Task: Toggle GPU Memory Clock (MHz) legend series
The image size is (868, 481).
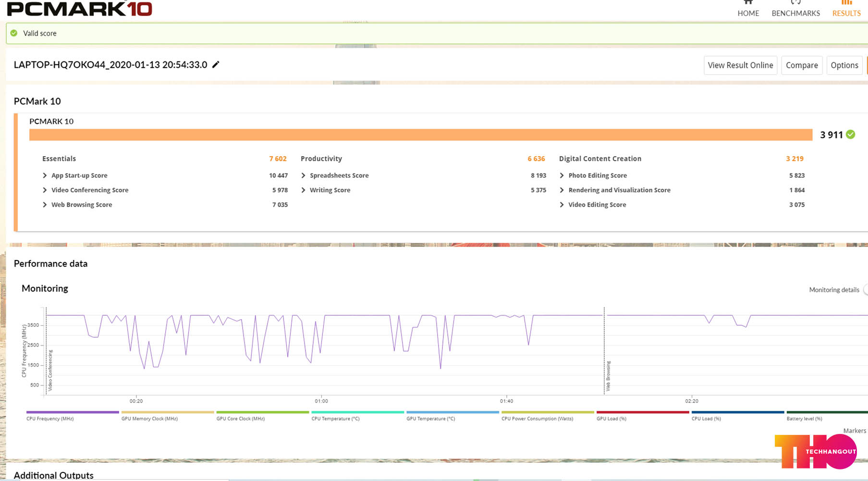Action: [x=168, y=416]
